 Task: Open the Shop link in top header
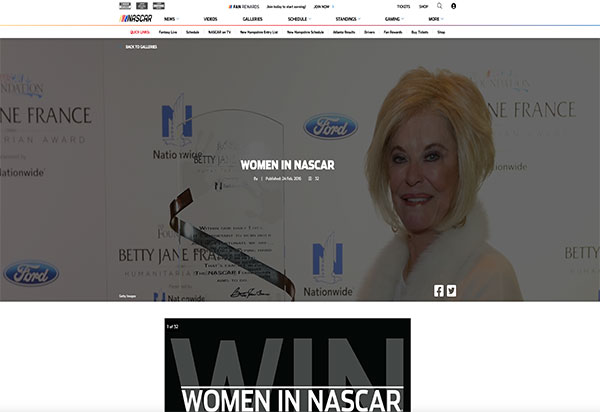tap(423, 7)
